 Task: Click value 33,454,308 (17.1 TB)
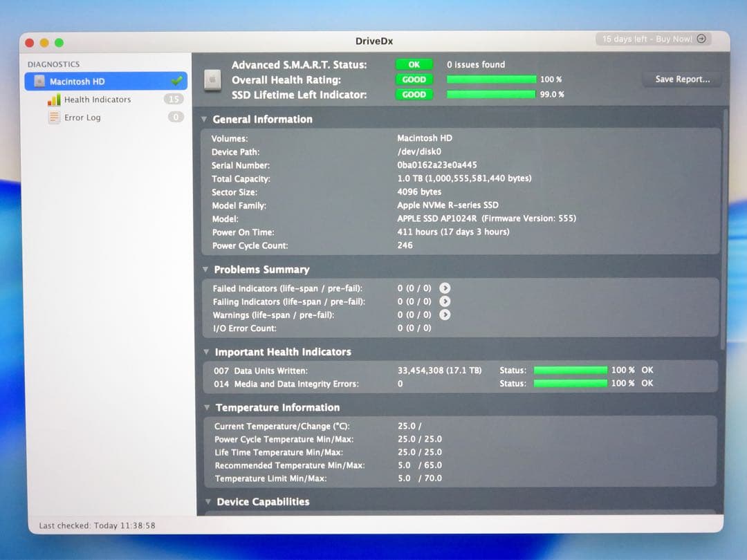(x=439, y=370)
